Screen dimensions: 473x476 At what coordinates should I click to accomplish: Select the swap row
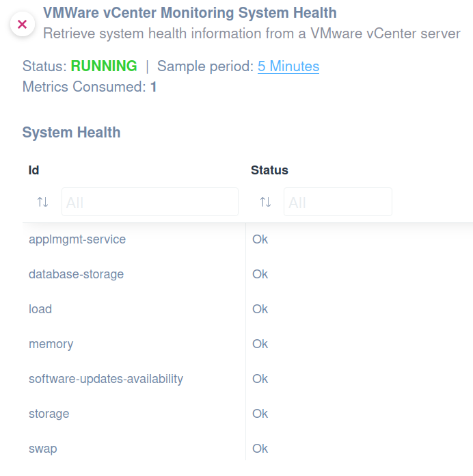pyautogui.click(x=247, y=449)
